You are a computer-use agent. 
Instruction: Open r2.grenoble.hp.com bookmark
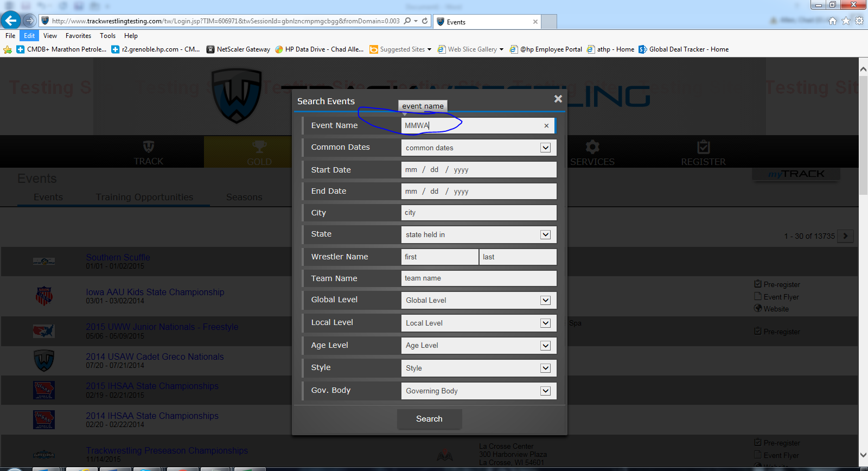coord(156,49)
